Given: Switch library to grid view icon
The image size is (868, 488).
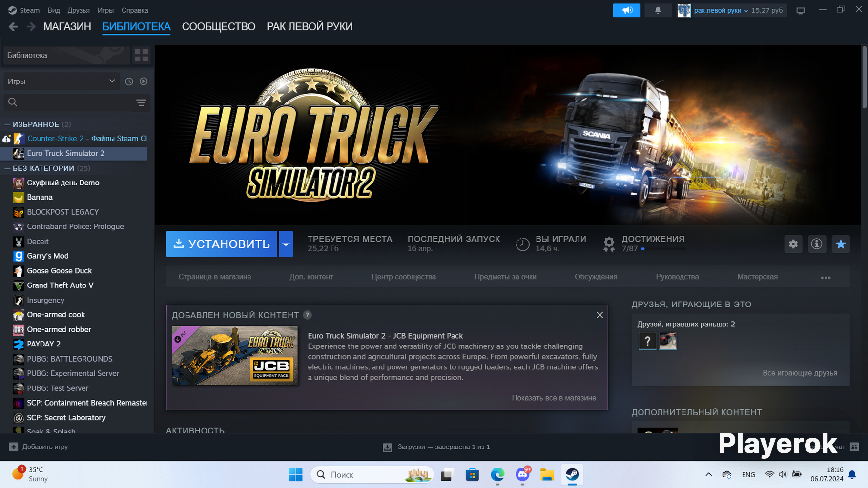Looking at the screenshot, I should pyautogui.click(x=141, y=55).
